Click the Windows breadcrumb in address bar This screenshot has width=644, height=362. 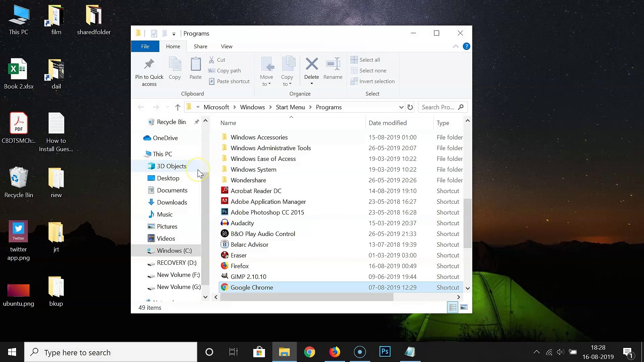coord(252,107)
